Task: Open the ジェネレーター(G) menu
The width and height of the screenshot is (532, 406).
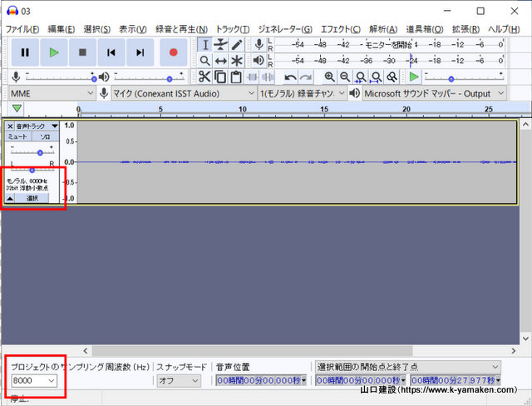Action: point(285,29)
